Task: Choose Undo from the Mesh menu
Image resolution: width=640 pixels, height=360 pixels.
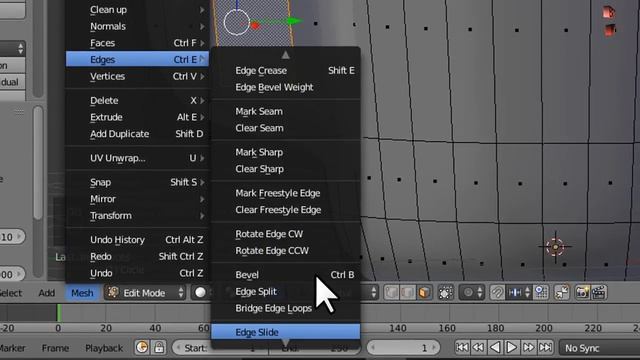Action: [x=137, y=273]
